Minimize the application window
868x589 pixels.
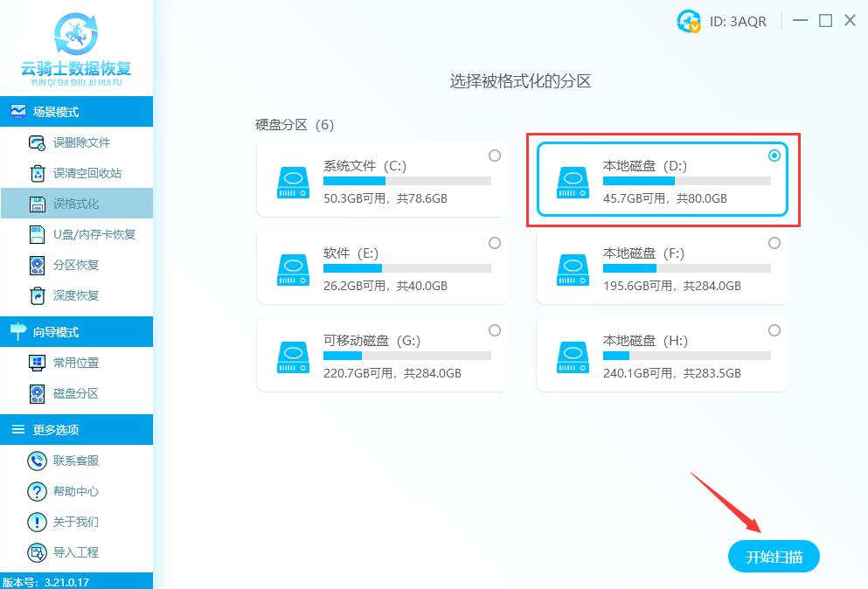click(x=800, y=21)
